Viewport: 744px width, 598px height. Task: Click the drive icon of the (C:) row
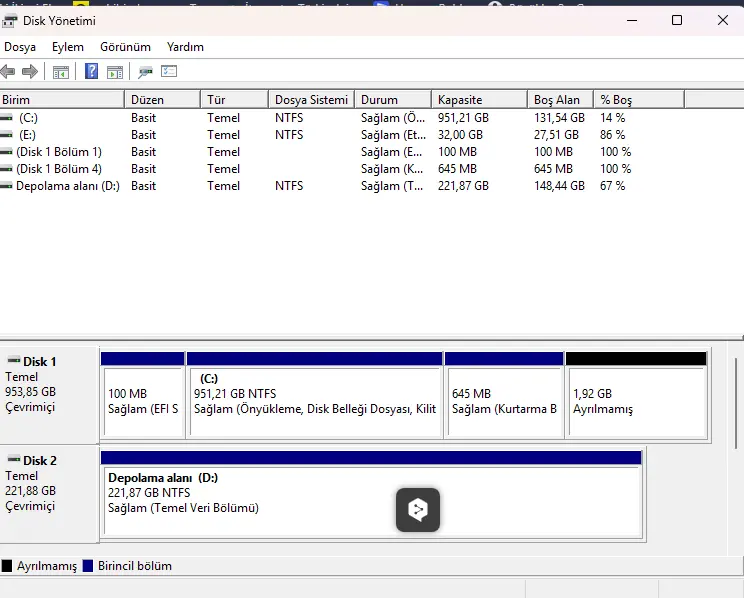7,117
